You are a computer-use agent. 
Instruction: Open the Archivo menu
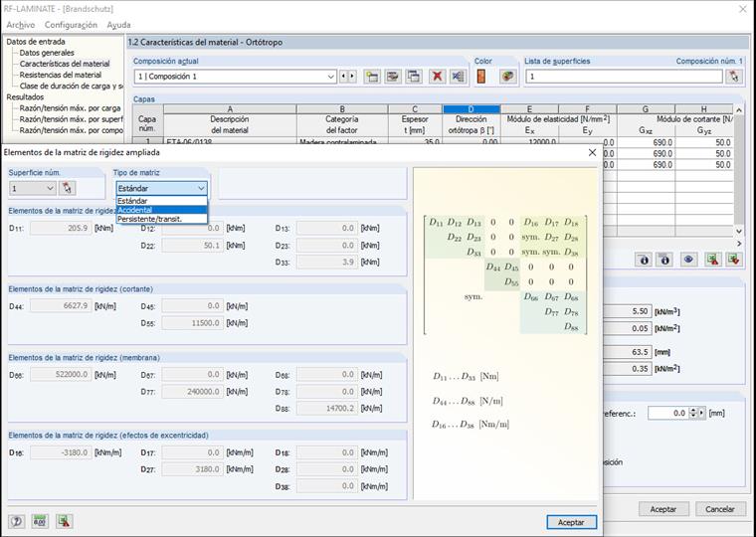pos(21,25)
